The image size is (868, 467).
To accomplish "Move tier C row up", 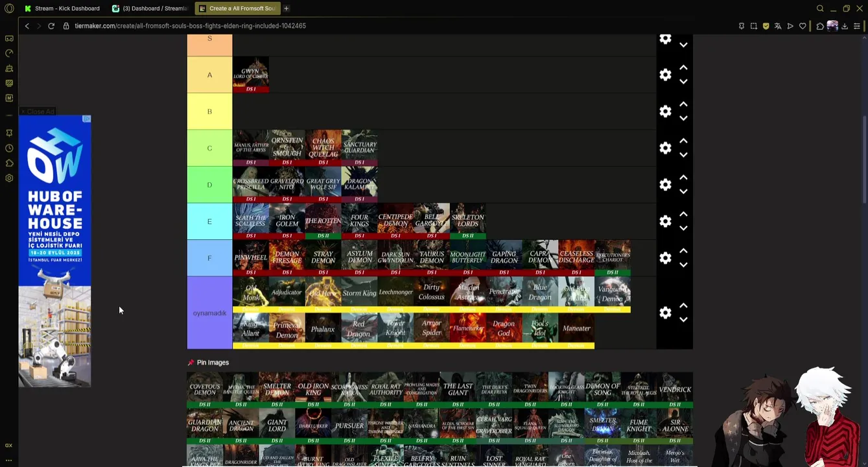I will pos(683,141).
